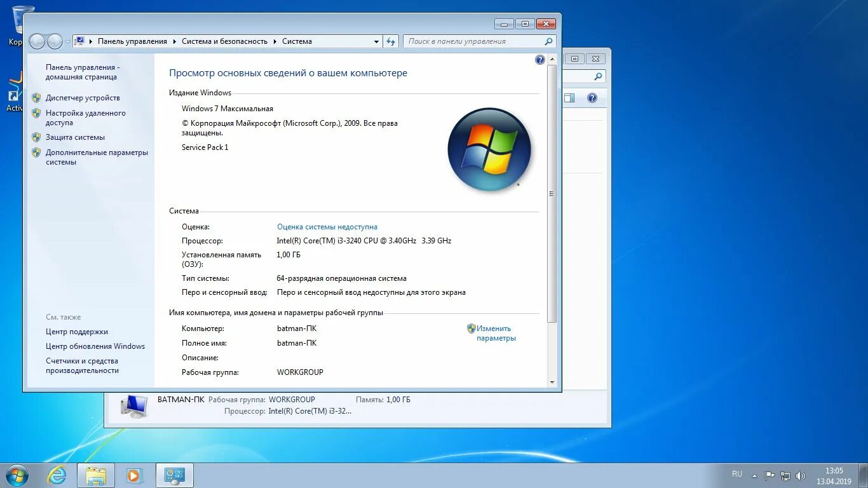Click BATMAN-ПК computer icon in details pane
This screenshot has height=488, width=868.
point(133,407)
